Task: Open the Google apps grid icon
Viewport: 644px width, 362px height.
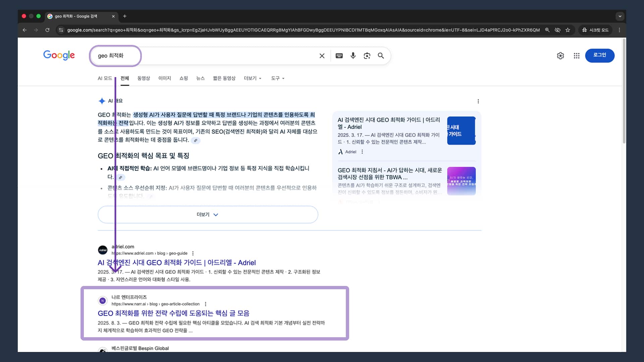Action: click(x=577, y=56)
